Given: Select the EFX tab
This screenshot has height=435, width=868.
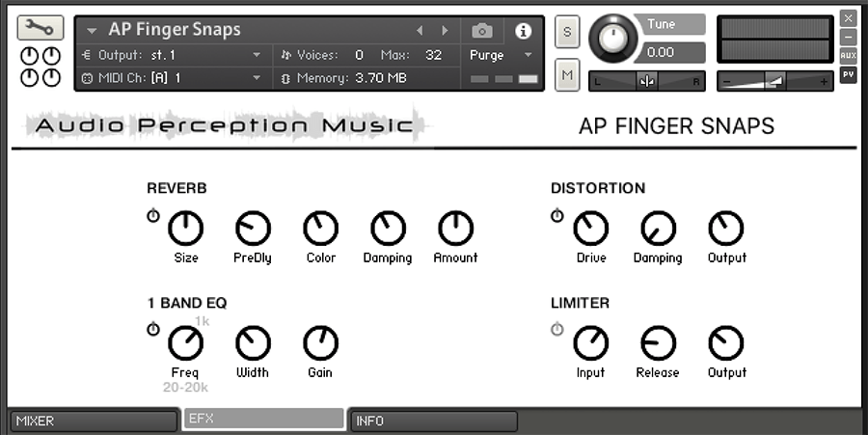Looking at the screenshot, I should click(263, 419).
